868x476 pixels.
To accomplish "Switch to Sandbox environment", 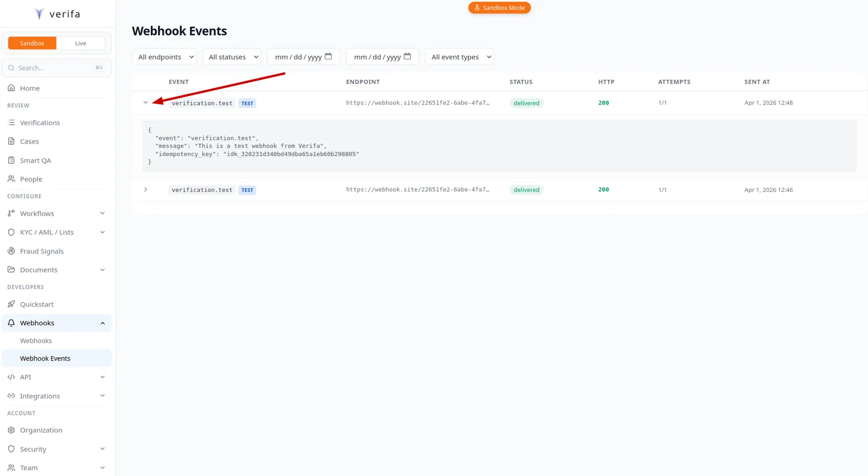I will pos(32,43).
